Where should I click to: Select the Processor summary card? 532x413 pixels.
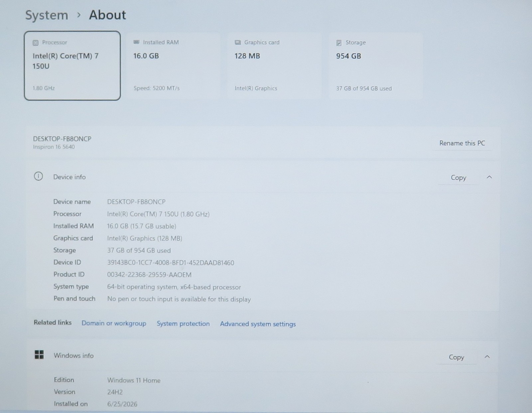pos(72,66)
